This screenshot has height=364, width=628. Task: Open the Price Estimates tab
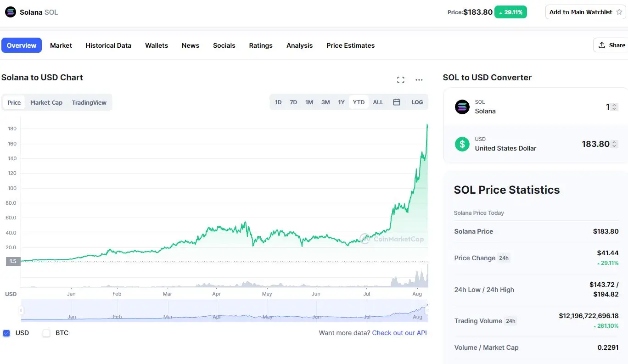351,45
